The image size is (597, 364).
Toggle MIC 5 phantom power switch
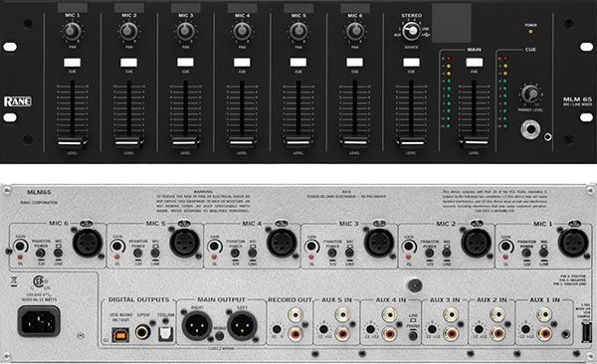click(138, 253)
